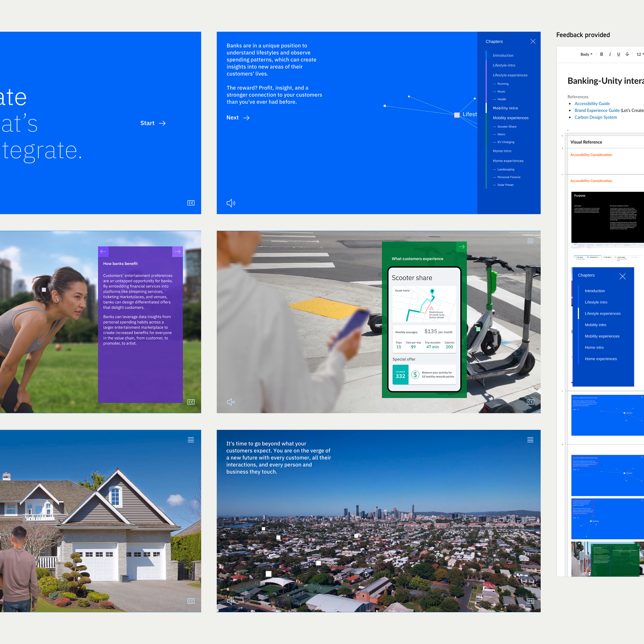Screen dimensions: 644x644
Task: Click the left arrow on the purple banks card
Action: (103, 252)
